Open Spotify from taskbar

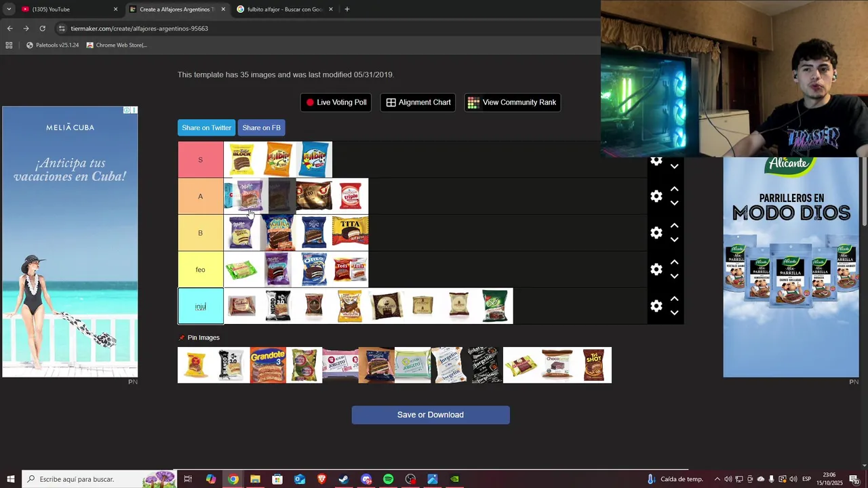[x=388, y=479]
